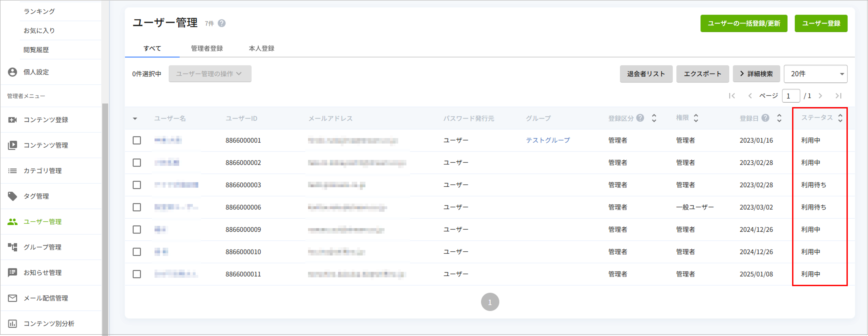Expand the 詳細検索 panel
Screen dimensions: 868x336
[x=756, y=74]
